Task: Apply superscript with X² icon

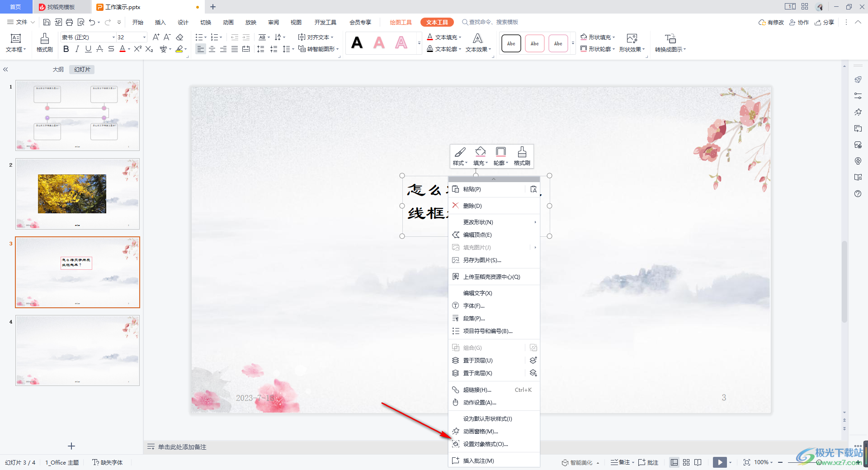Action: tap(138, 49)
